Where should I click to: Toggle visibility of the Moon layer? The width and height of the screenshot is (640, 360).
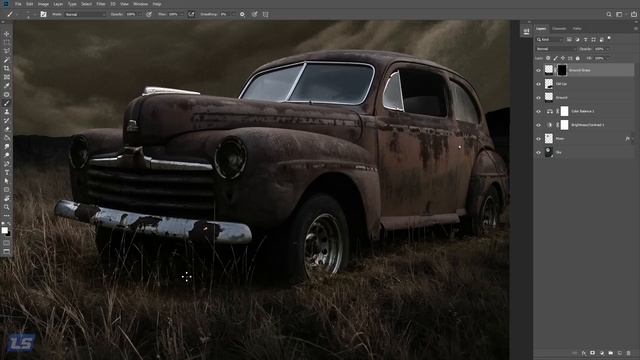coord(538,139)
